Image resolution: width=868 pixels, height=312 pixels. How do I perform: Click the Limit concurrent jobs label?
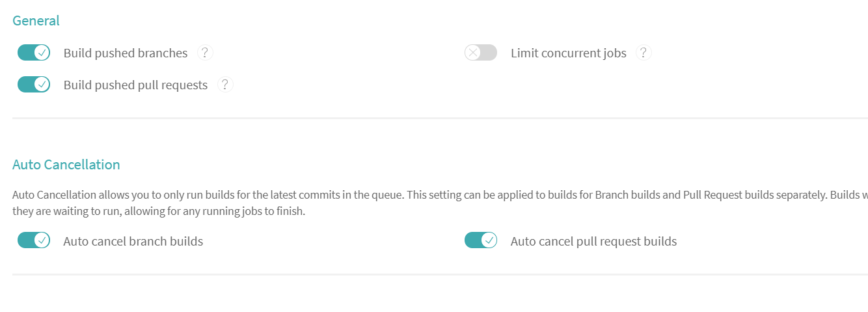tap(569, 53)
